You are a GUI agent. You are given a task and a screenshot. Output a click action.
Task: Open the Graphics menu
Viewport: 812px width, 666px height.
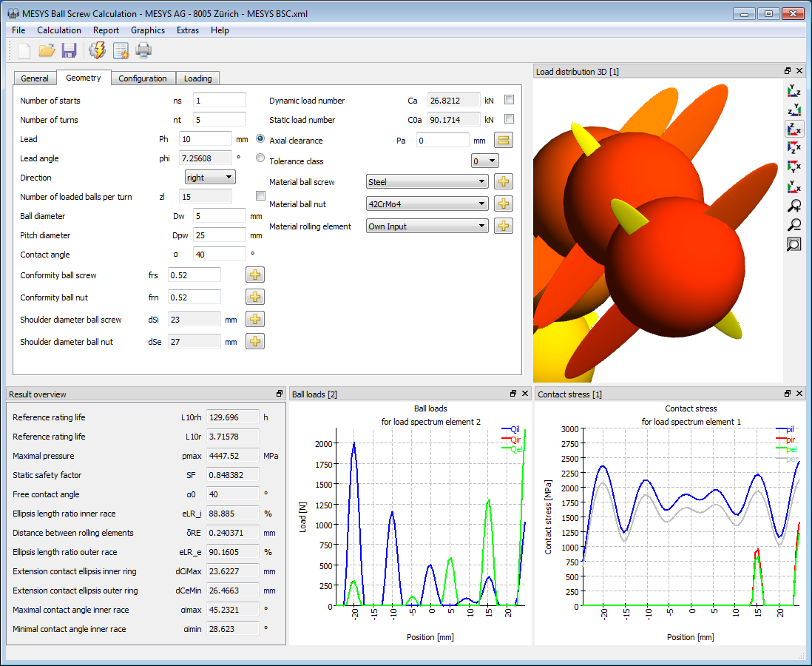coord(148,30)
